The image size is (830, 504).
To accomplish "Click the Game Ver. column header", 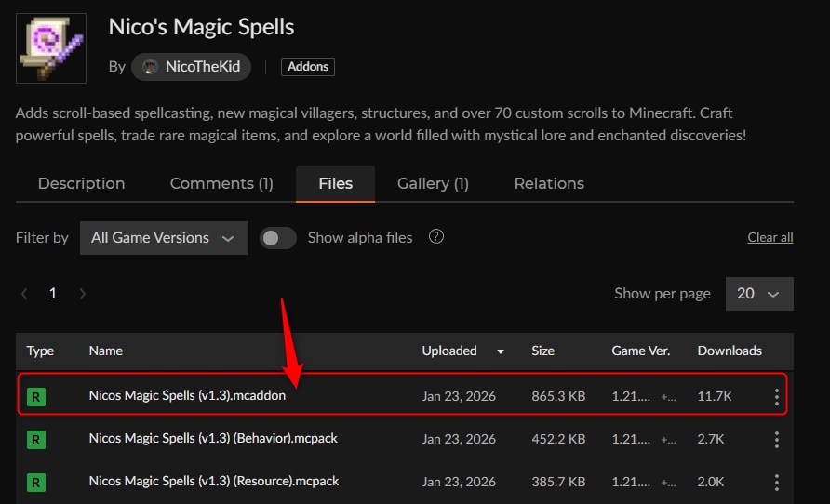I will pos(640,351).
